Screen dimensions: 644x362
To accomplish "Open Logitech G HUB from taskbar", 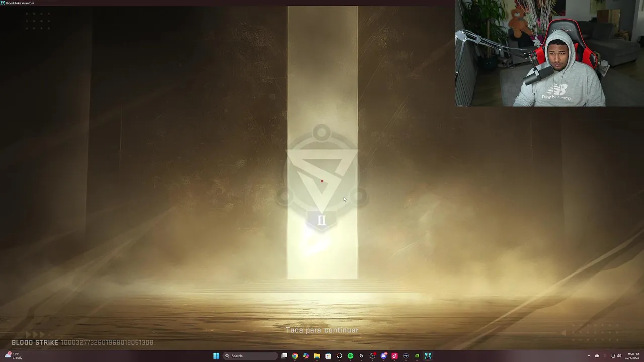I will [x=361, y=356].
